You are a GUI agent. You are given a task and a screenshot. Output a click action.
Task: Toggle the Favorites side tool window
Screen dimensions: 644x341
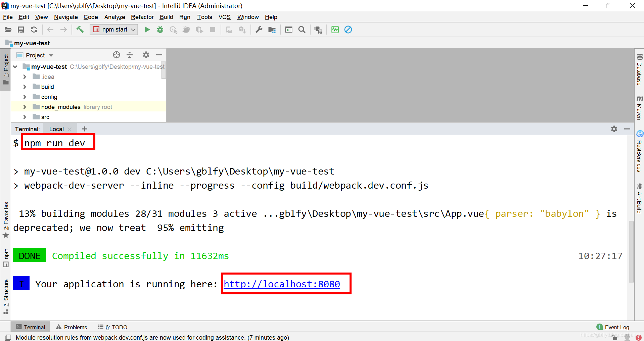click(x=6, y=220)
